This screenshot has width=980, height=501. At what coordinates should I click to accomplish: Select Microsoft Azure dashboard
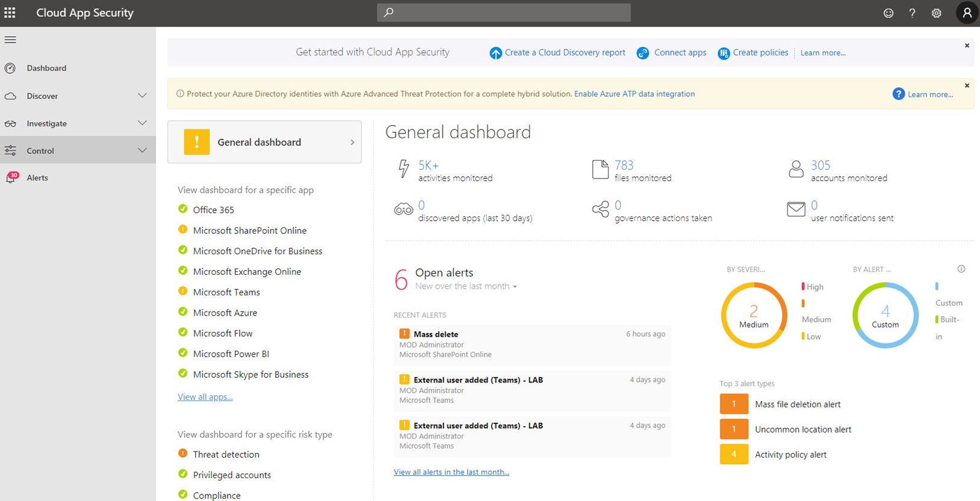[x=225, y=313]
